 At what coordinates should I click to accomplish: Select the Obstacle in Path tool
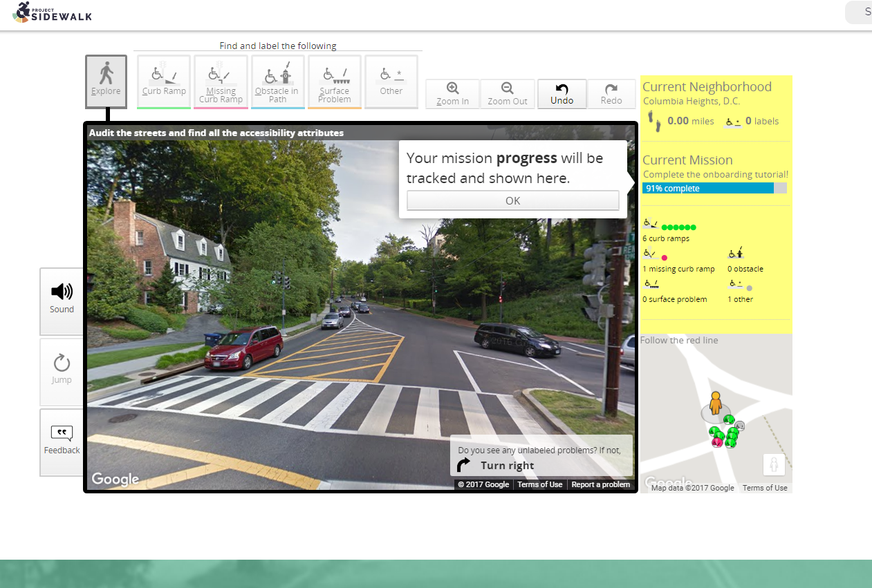(x=277, y=82)
